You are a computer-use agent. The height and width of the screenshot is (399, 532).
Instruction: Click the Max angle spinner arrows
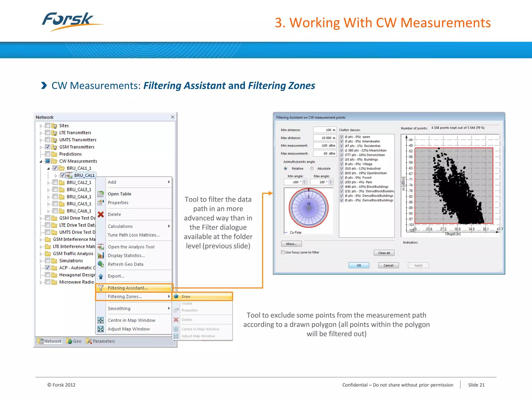(x=331, y=182)
